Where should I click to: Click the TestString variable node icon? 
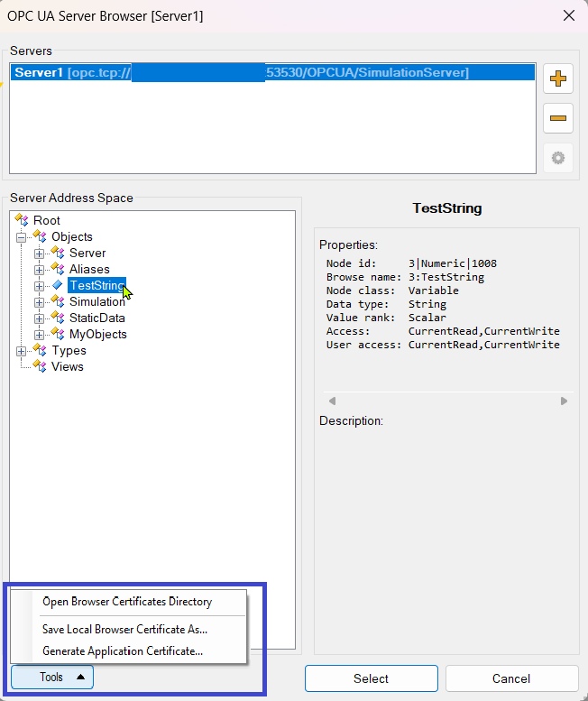(58, 285)
